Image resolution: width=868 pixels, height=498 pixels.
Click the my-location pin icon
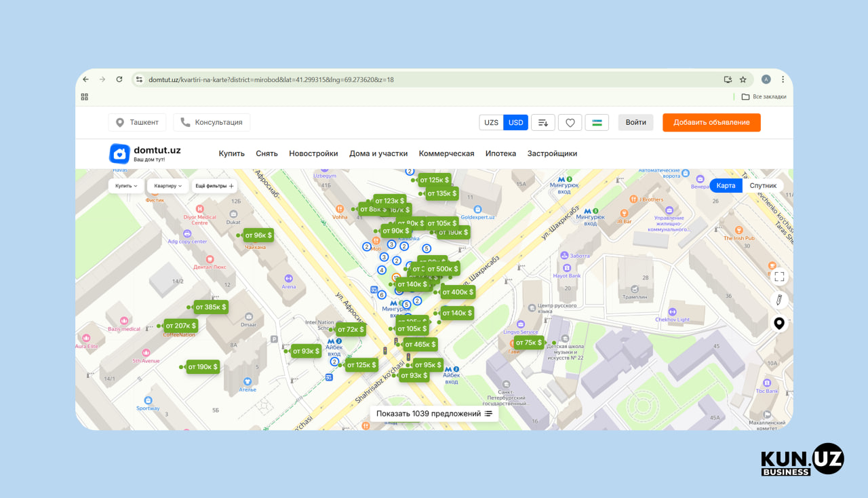point(779,324)
